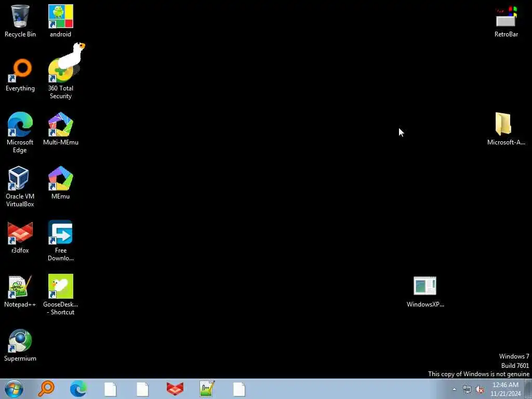Select the WindowsXP... image file
This screenshot has width=532, height=399.
point(425,292)
